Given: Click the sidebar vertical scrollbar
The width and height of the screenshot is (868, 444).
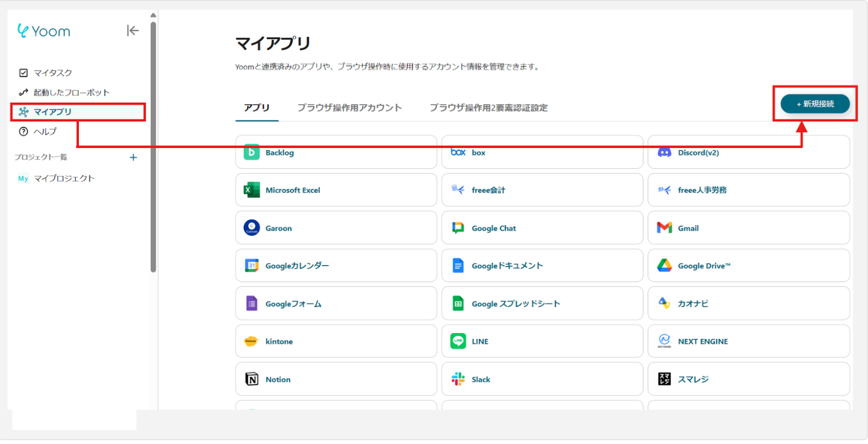Looking at the screenshot, I should (x=153, y=147).
